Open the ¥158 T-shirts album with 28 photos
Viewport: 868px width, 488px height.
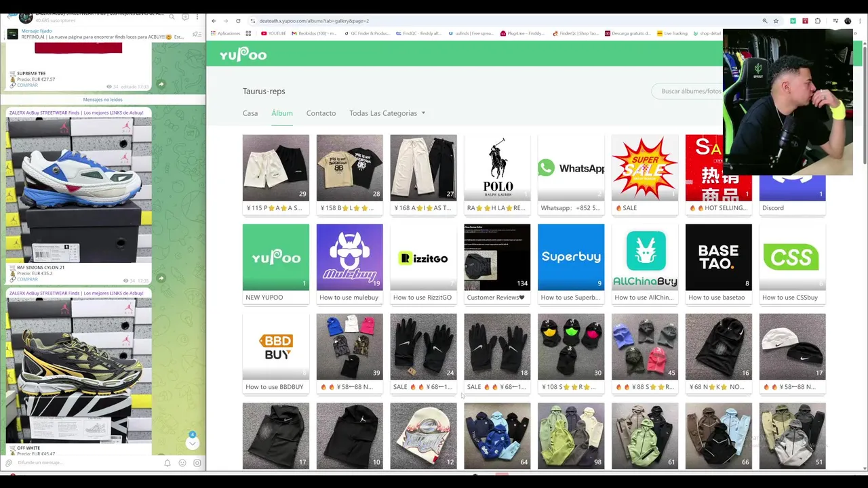point(350,174)
